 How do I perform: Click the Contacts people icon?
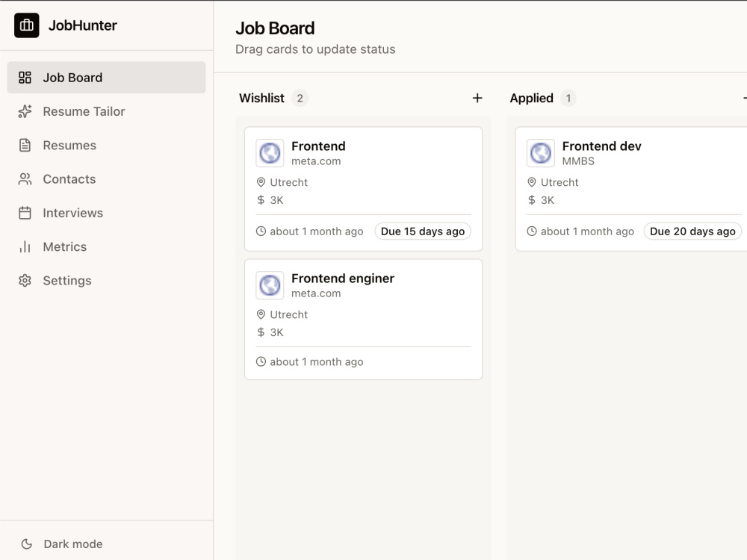tap(25, 179)
